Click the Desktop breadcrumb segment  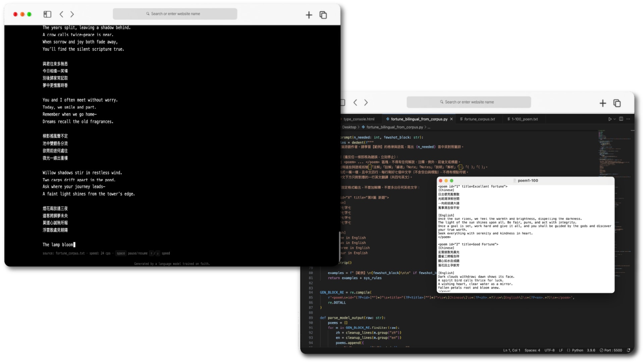[x=349, y=127]
